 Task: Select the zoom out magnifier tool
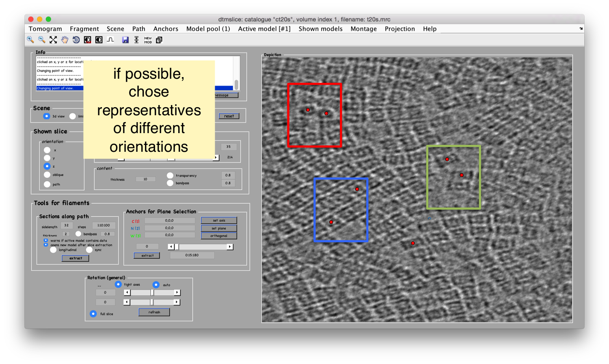click(x=42, y=40)
